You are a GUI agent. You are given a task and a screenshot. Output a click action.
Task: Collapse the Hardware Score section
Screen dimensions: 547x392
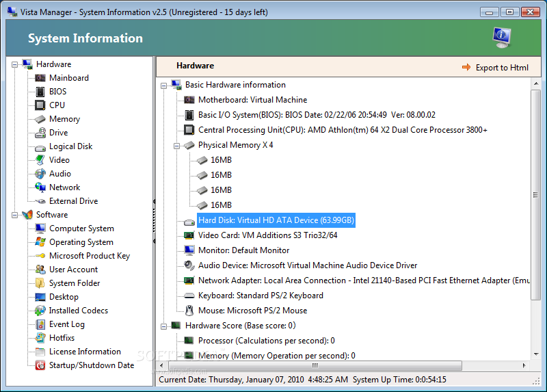(x=163, y=326)
